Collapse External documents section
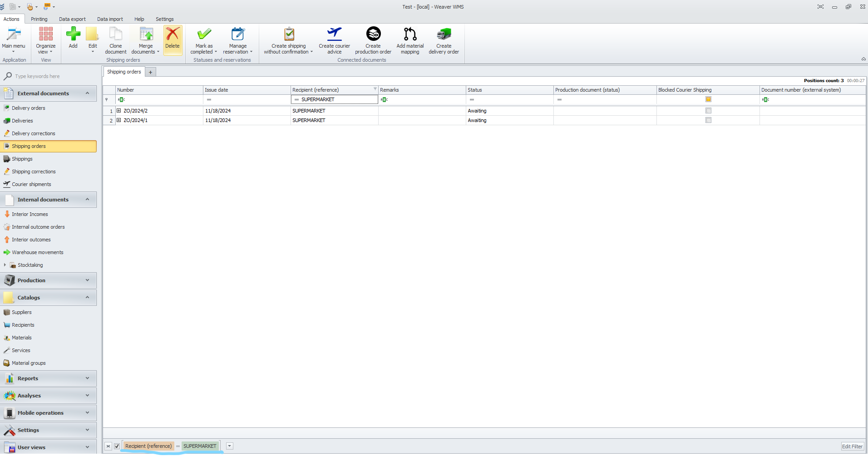 point(88,93)
